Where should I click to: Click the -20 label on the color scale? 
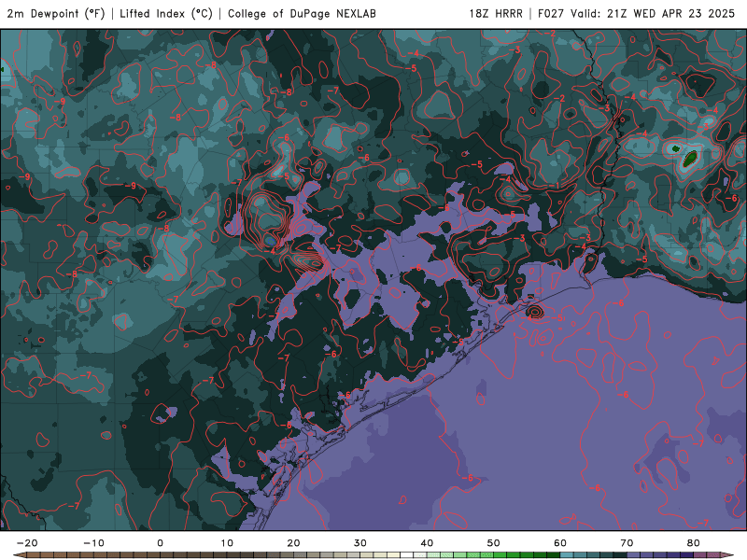tap(27, 543)
